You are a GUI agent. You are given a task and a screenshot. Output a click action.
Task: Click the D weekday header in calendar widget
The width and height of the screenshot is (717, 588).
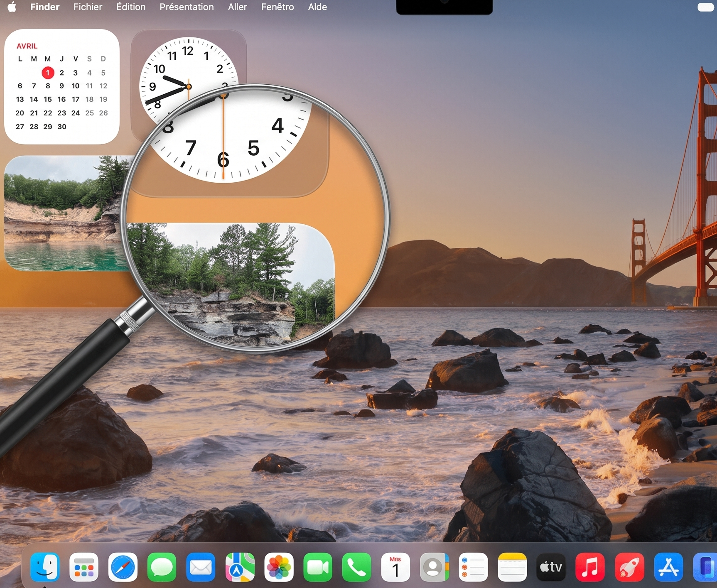click(x=103, y=59)
